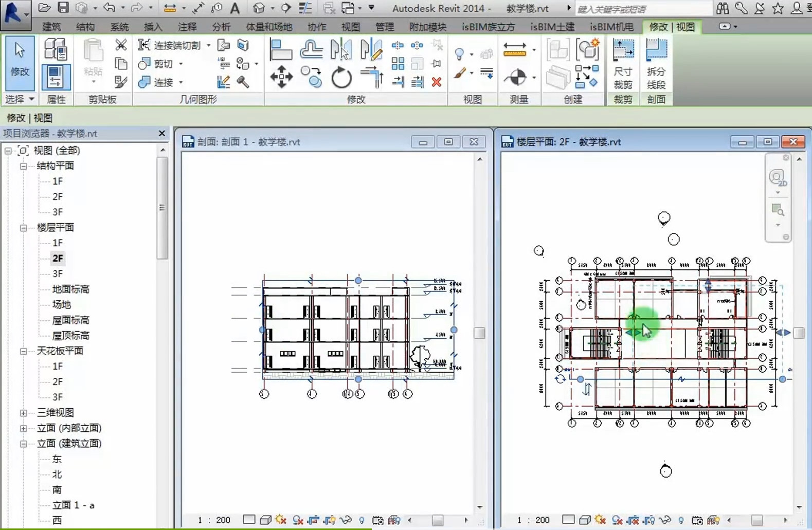Select the Modify arrow tool
The image size is (812, 530).
20,63
